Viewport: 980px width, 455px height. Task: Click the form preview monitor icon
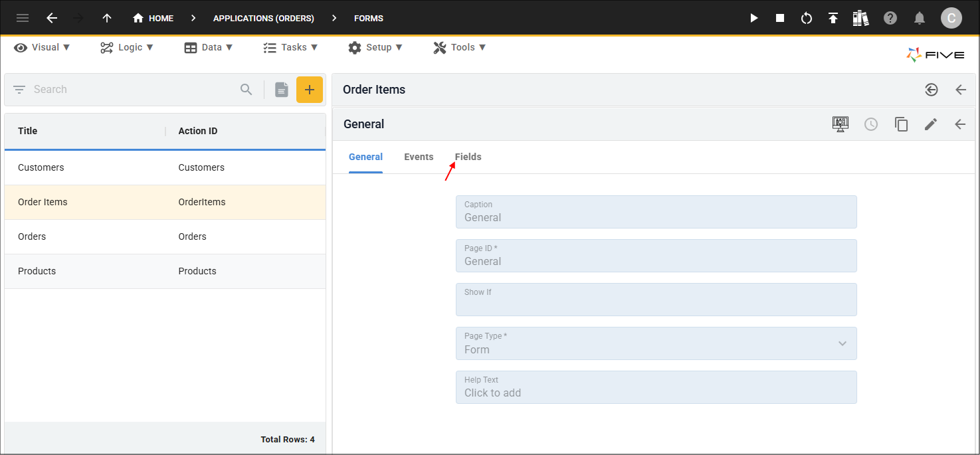[x=840, y=124]
